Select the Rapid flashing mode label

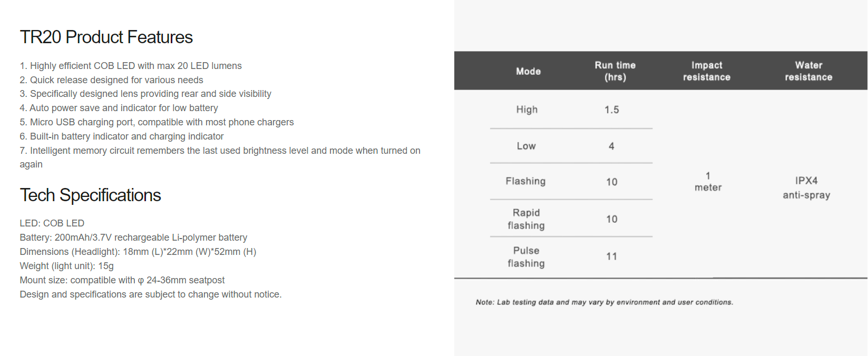tap(526, 219)
